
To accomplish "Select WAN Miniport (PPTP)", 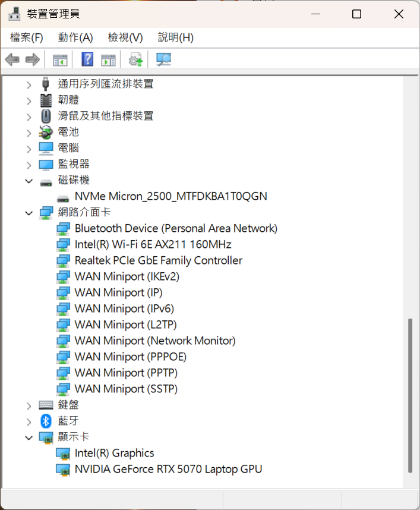I will coord(126,373).
